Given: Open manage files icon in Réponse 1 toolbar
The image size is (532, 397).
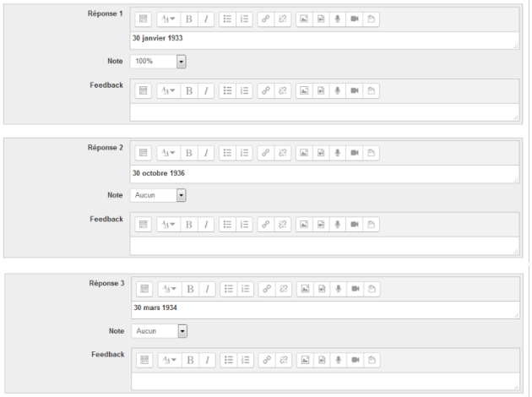Looking at the screenshot, I should coord(372,19).
